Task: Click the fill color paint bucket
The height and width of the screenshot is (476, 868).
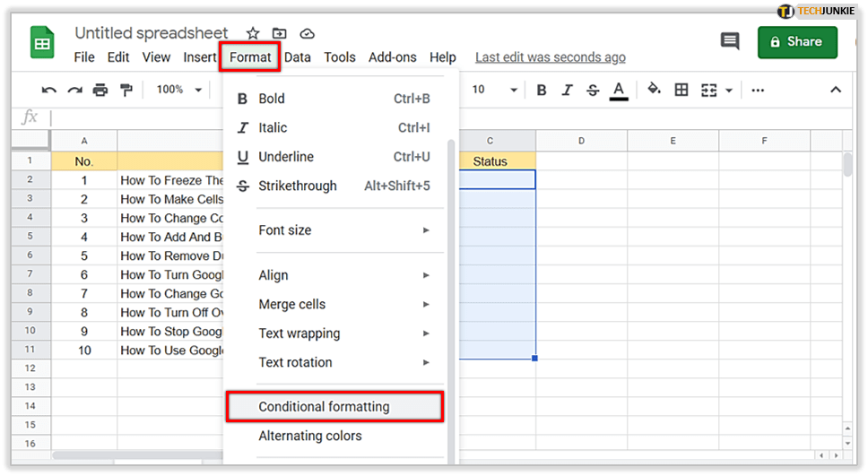Action: pyautogui.click(x=654, y=90)
